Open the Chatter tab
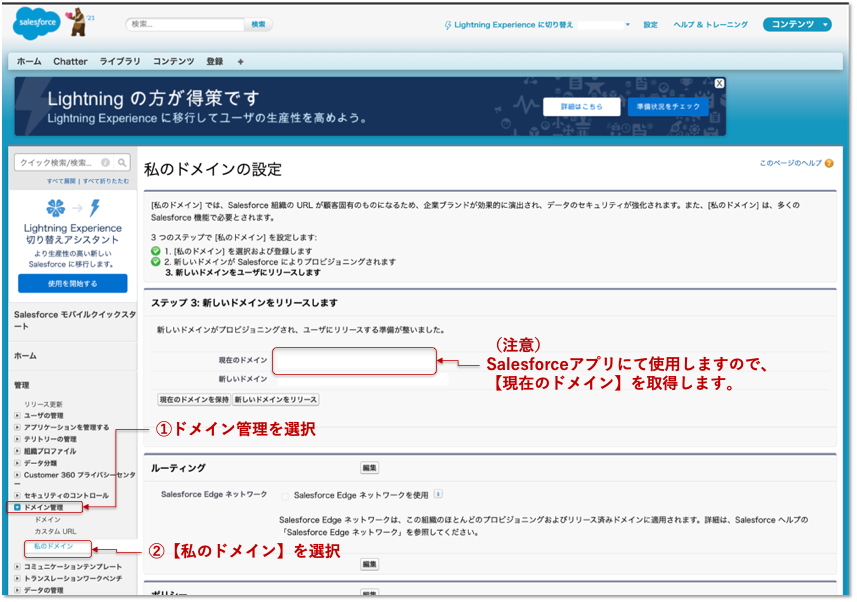The height and width of the screenshot is (602, 857). [x=70, y=62]
